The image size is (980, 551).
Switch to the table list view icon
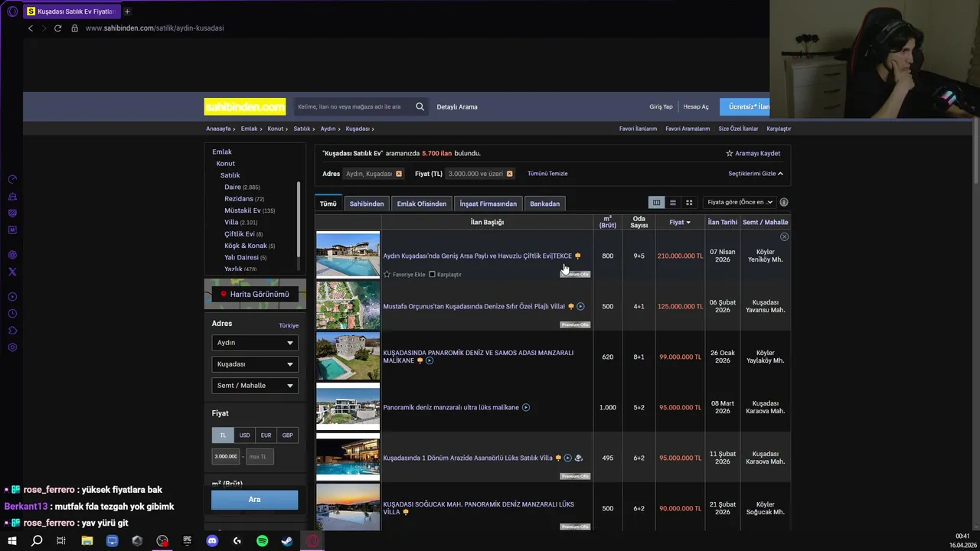(x=656, y=202)
